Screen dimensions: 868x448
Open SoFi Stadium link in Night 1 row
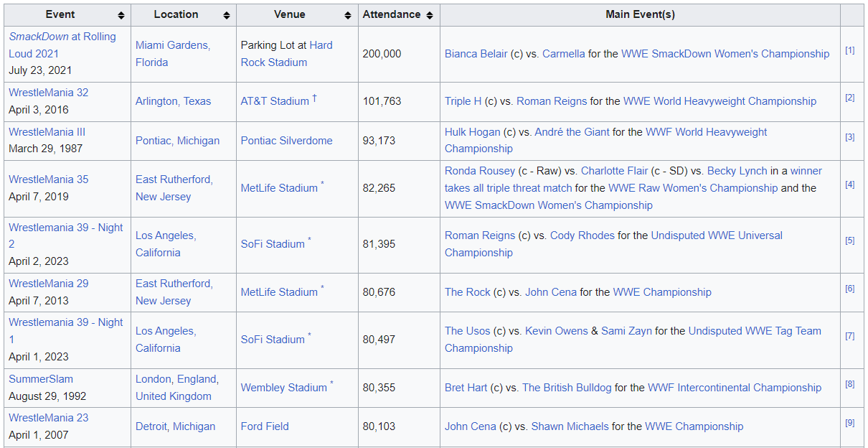tap(273, 339)
